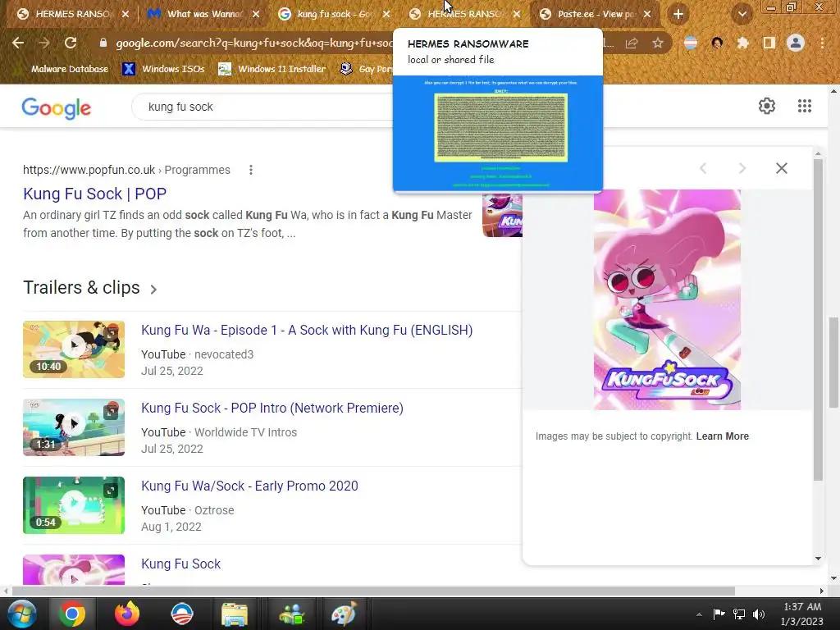Image resolution: width=840 pixels, height=630 pixels.
Task: Click the Action Center flag icon
Action: (x=719, y=614)
